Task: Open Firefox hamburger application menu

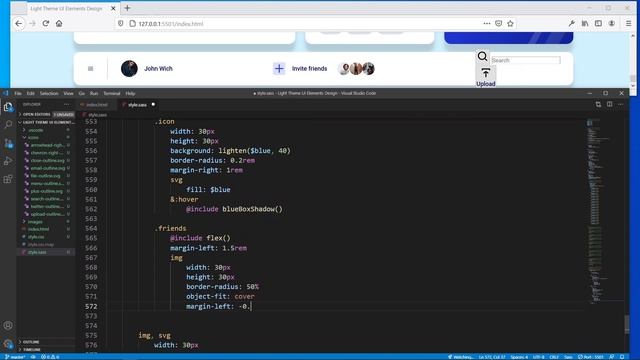Action: pos(629,24)
